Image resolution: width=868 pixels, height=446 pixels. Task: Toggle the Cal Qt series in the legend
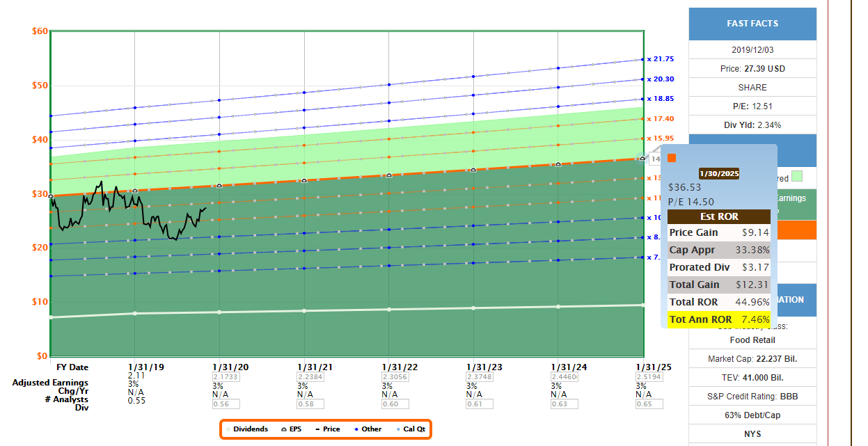pyautogui.click(x=411, y=429)
